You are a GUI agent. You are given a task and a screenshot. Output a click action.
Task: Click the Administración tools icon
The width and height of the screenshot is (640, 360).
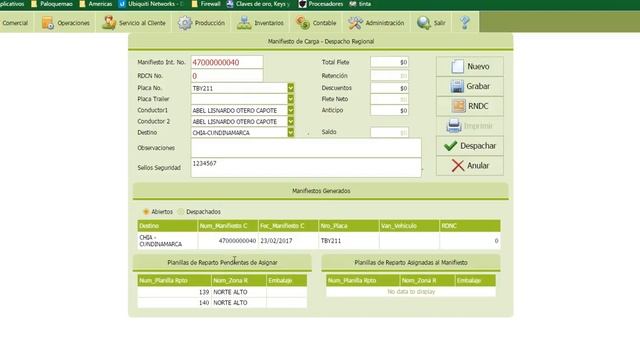pyautogui.click(x=355, y=23)
